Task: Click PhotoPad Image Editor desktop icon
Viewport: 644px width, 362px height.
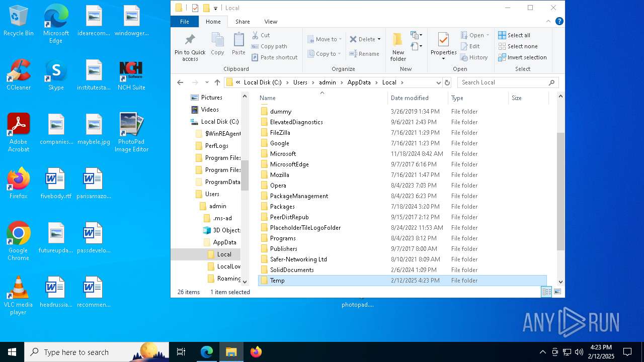Action: click(x=131, y=132)
